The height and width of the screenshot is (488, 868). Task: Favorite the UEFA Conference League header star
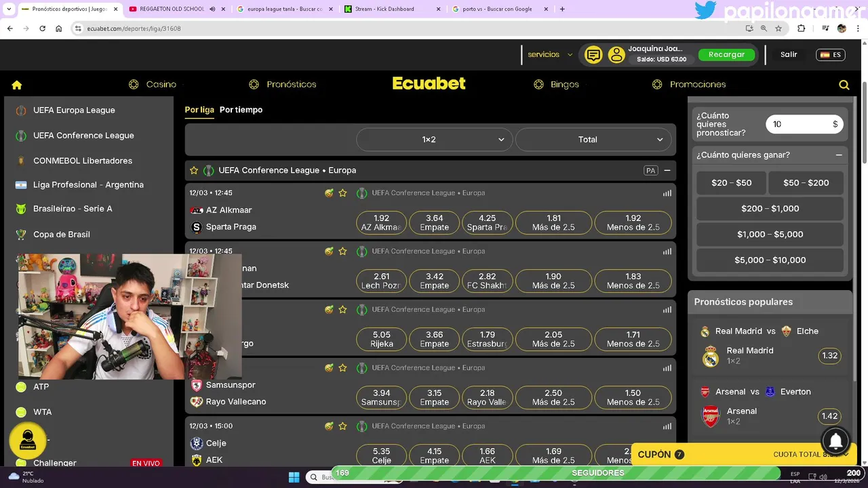[x=194, y=171]
